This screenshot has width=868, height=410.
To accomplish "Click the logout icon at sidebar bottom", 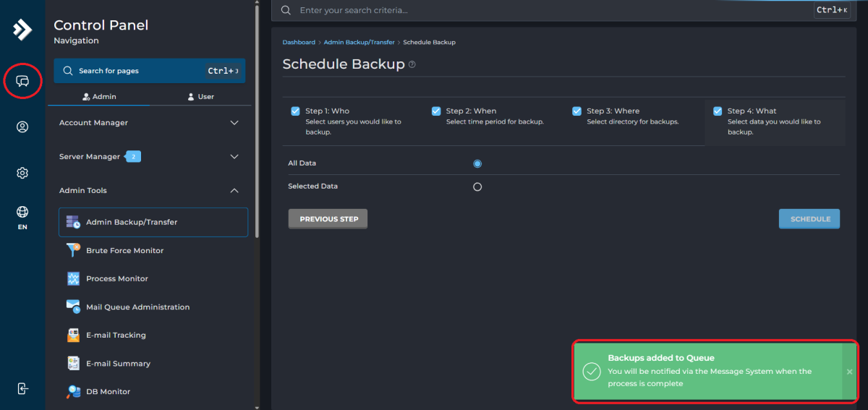I will coord(22,389).
